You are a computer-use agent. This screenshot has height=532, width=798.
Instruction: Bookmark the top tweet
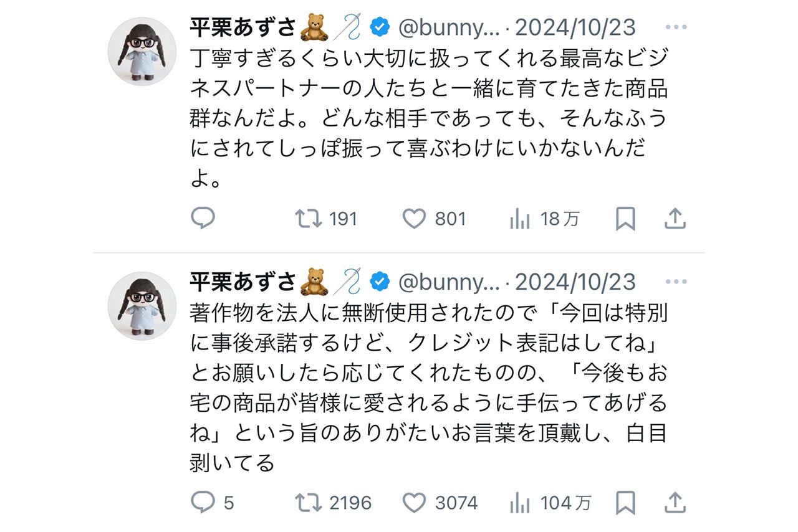[625, 219]
